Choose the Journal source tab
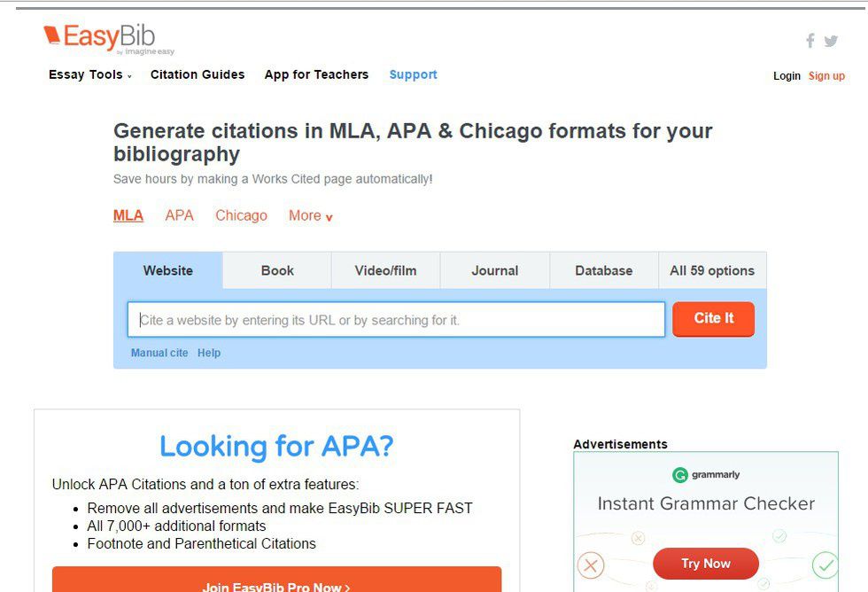 pos(495,271)
